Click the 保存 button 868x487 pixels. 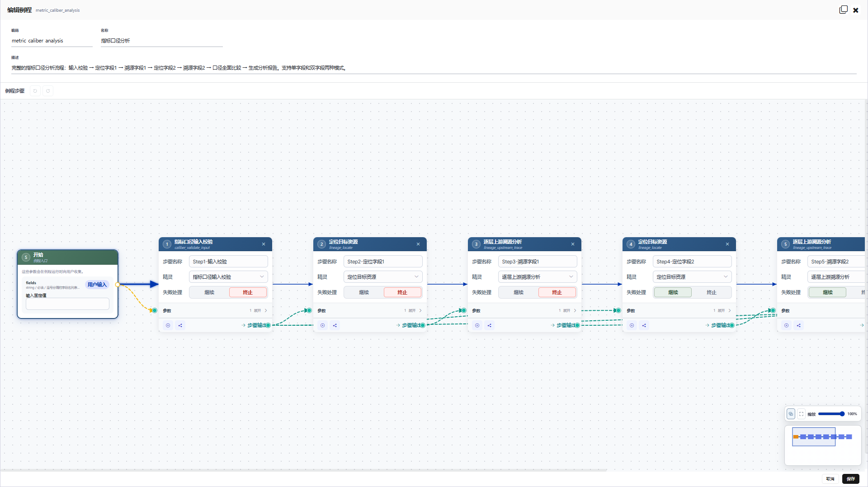click(x=851, y=479)
